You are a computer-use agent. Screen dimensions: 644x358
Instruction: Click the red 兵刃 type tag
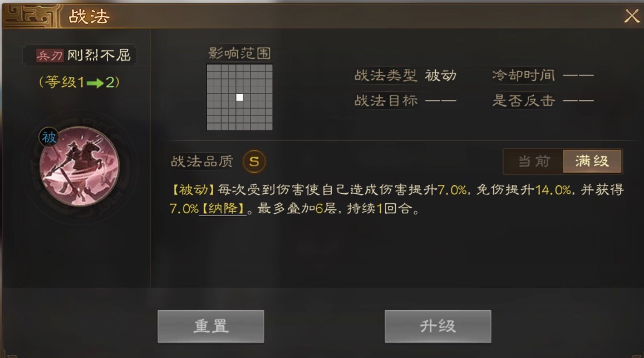[50, 56]
